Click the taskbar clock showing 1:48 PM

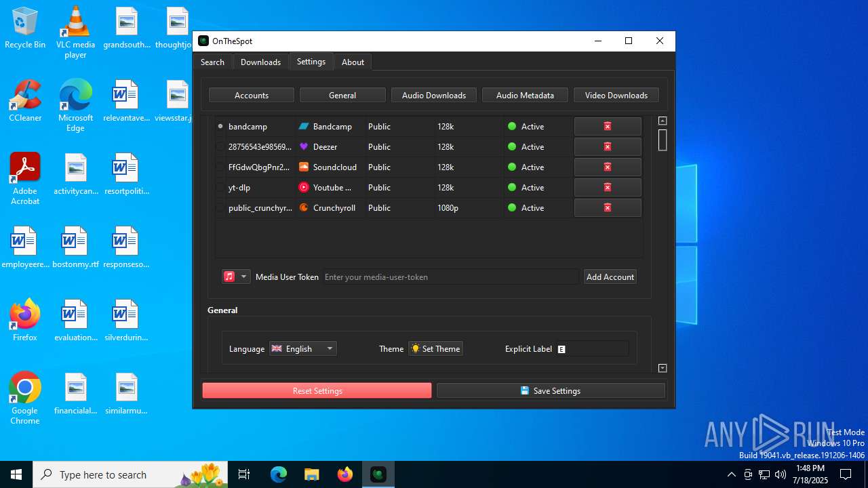pos(810,474)
